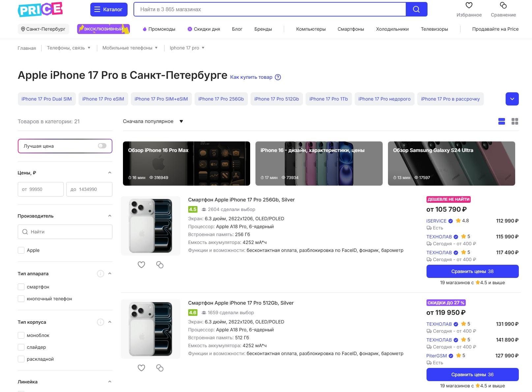Open the Каталог button
The image size is (532, 392).
coord(108,9)
